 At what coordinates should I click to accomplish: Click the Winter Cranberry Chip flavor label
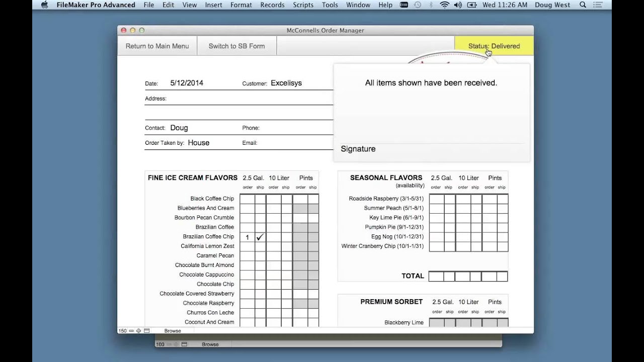coord(382,246)
